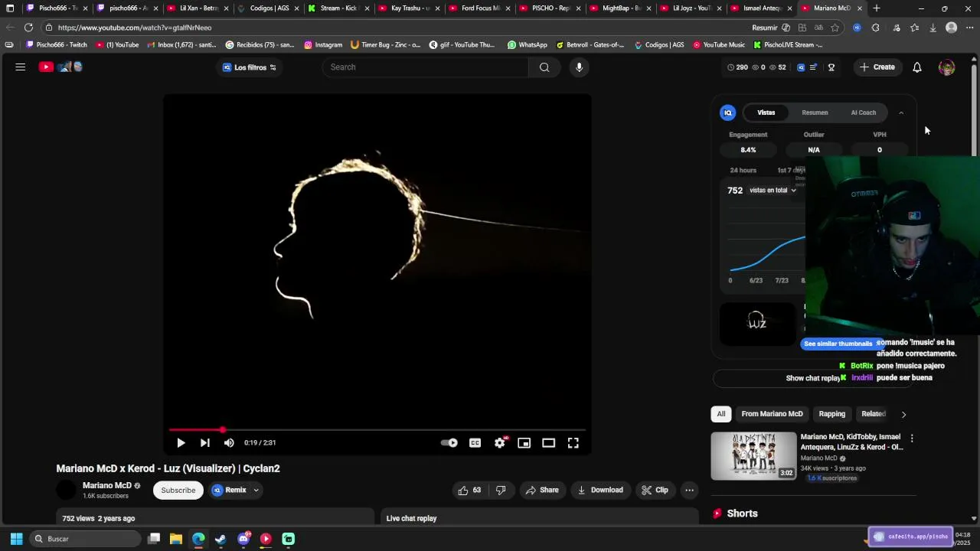Screen dimensions: 980x551
Task: Open player settings gear
Action: (500, 442)
